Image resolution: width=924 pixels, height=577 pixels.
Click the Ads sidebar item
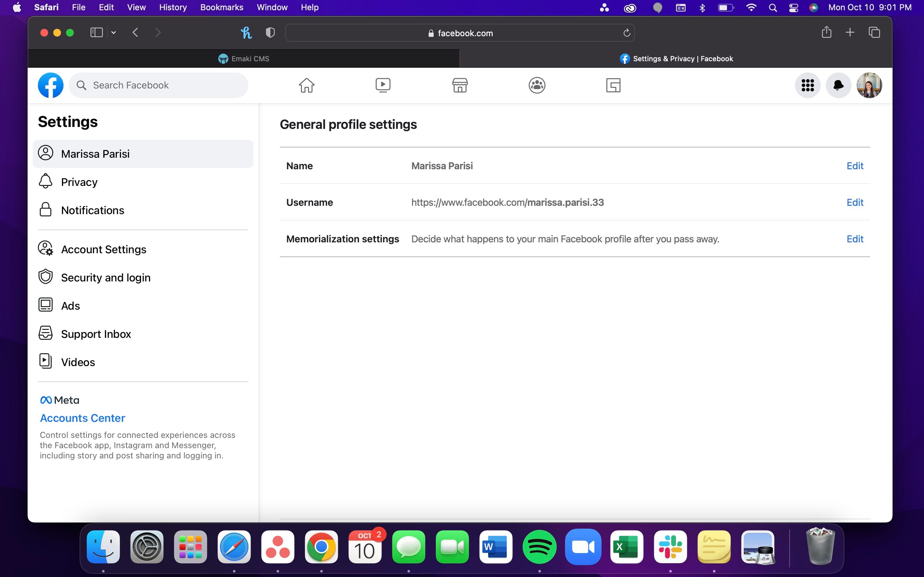click(70, 306)
